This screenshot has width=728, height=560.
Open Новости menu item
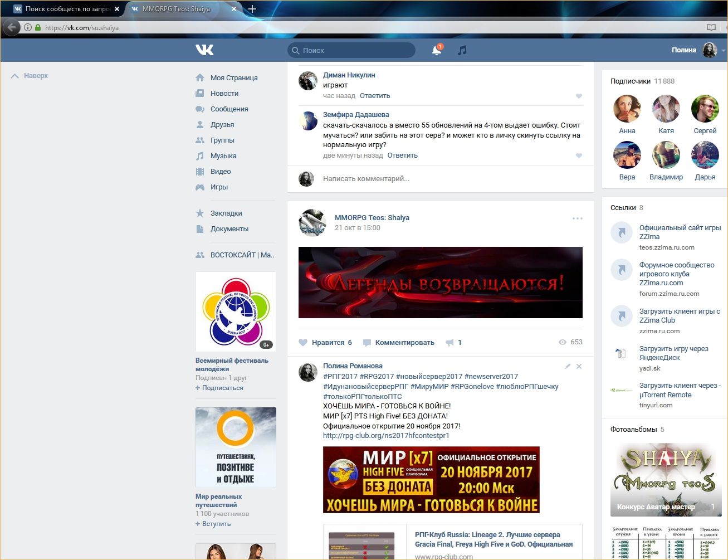click(224, 94)
